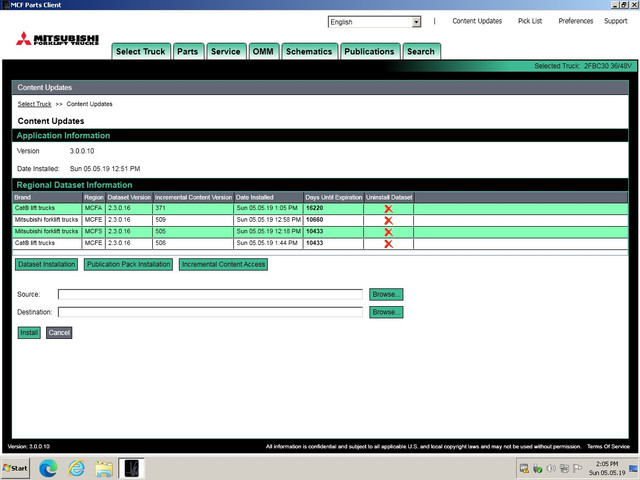The height and width of the screenshot is (480, 640).
Task: Click the Cancel button
Action: click(x=59, y=333)
